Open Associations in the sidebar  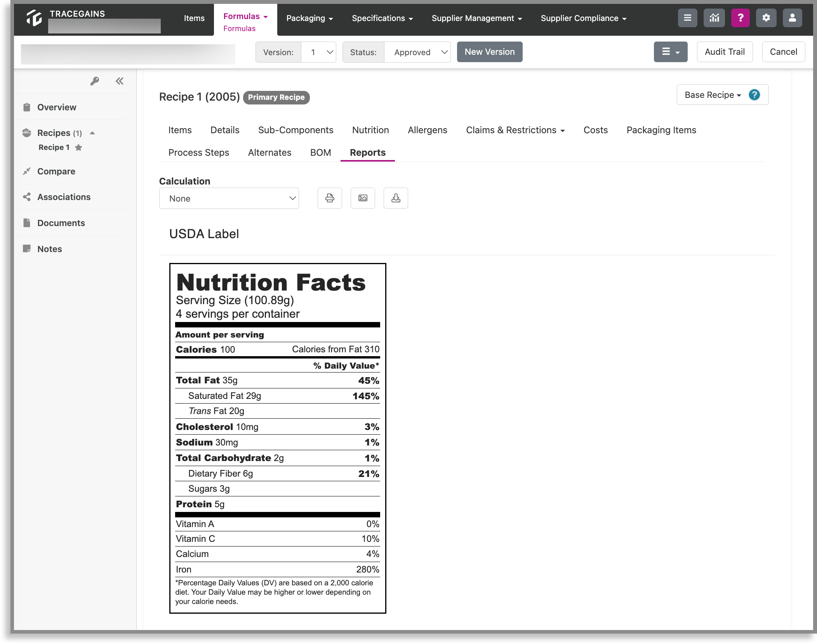64,197
